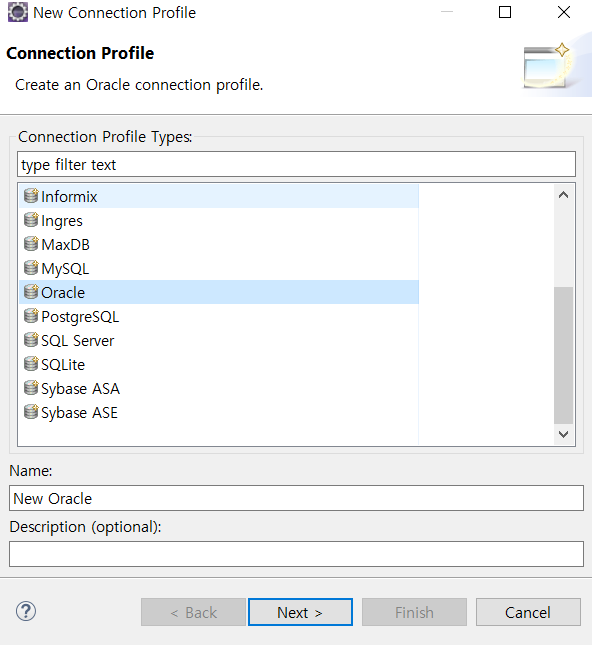Image resolution: width=592 pixels, height=645 pixels.
Task: Click the list scroll down arrow
Action: pos(564,434)
